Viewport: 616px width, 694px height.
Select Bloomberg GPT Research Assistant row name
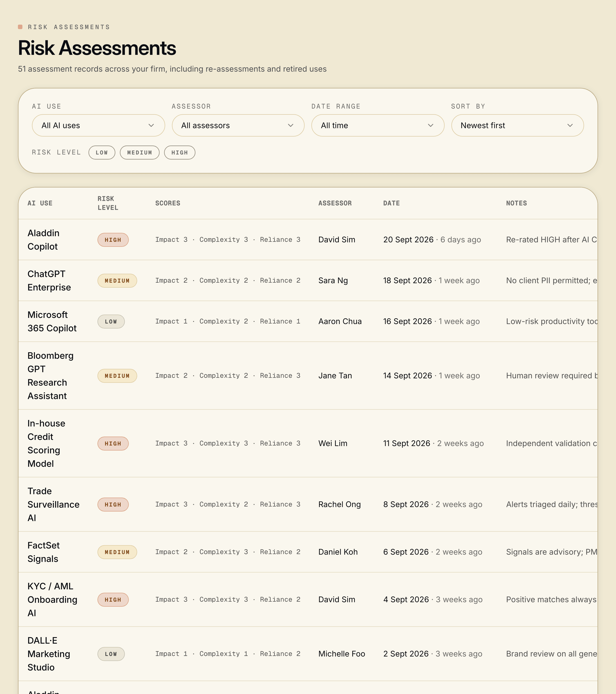[50, 376]
